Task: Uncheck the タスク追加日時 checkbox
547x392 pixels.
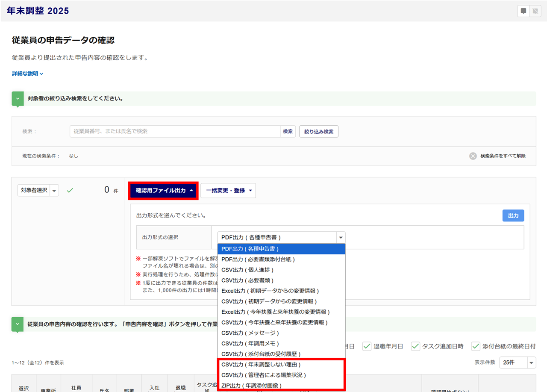Action: tap(415, 346)
